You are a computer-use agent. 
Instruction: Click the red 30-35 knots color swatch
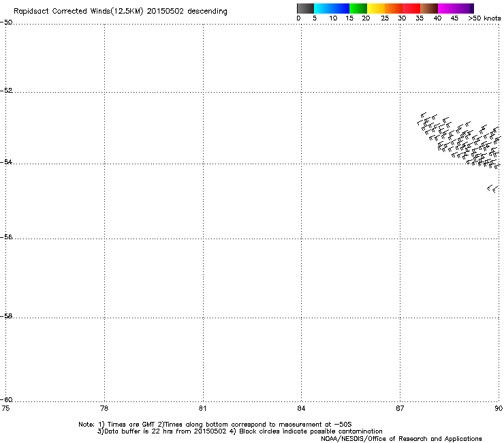click(x=411, y=8)
